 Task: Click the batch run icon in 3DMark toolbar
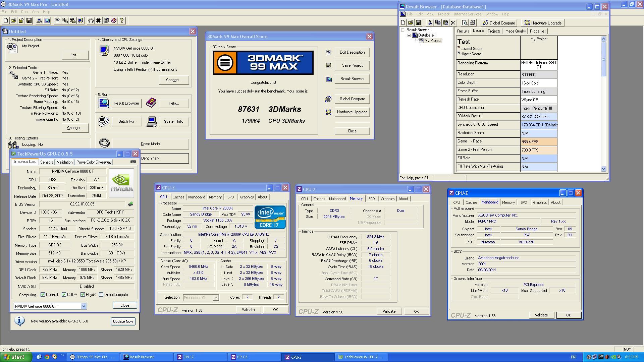[106, 21]
